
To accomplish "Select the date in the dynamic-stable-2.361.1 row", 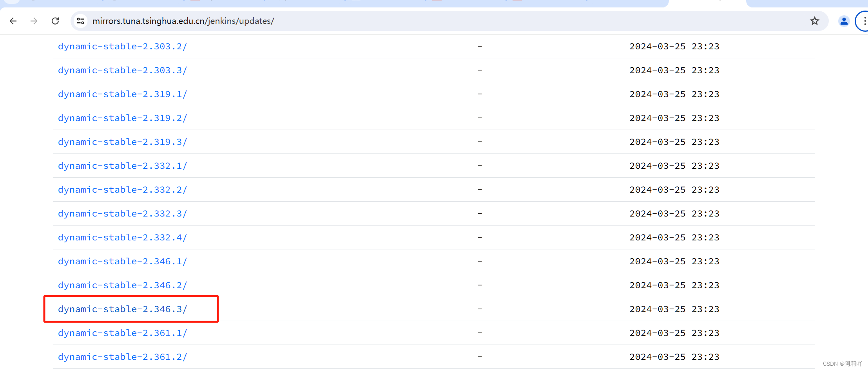I will coord(674,333).
